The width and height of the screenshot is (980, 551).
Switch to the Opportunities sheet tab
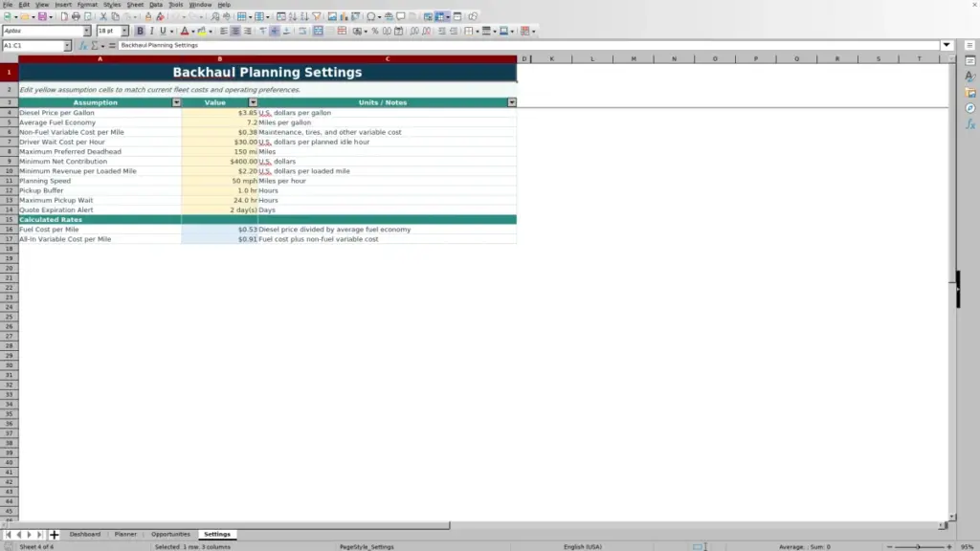[x=170, y=534]
